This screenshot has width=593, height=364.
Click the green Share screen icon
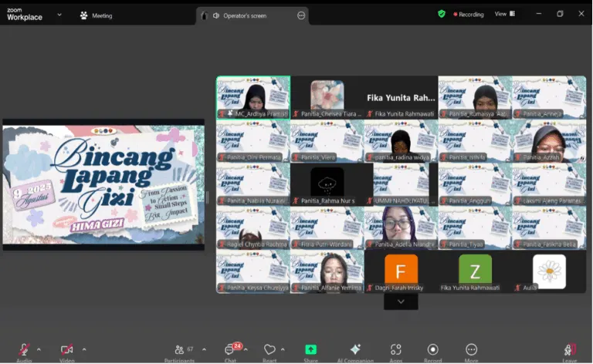[x=311, y=349]
